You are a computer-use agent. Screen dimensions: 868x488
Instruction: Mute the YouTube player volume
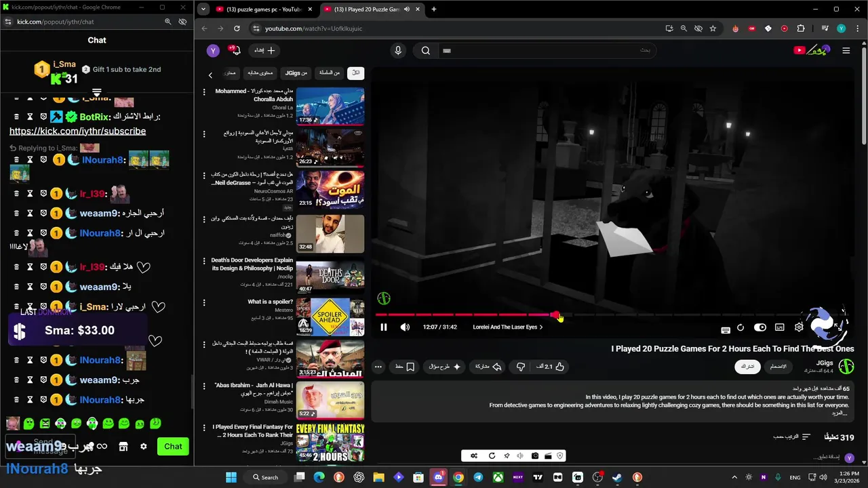click(x=405, y=327)
